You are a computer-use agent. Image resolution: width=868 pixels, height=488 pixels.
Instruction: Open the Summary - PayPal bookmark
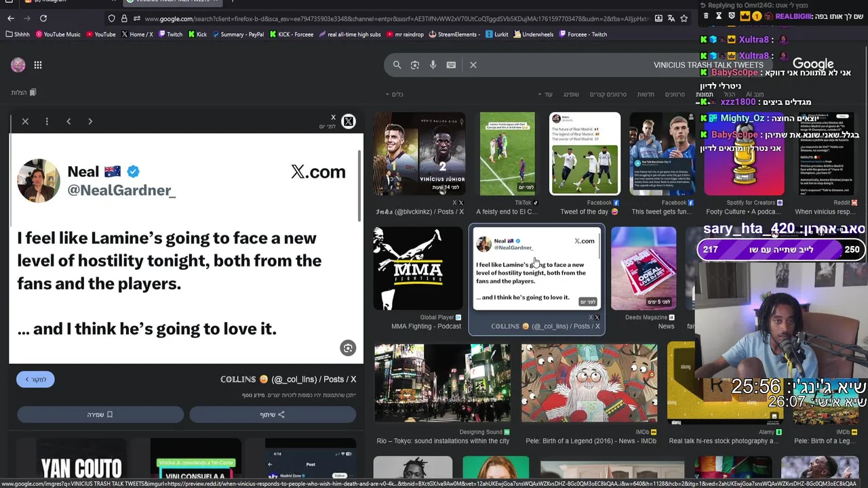pyautogui.click(x=238, y=34)
